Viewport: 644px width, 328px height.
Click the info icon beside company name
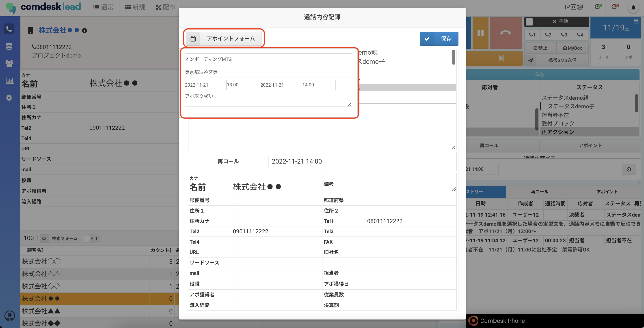pos(84,31)
